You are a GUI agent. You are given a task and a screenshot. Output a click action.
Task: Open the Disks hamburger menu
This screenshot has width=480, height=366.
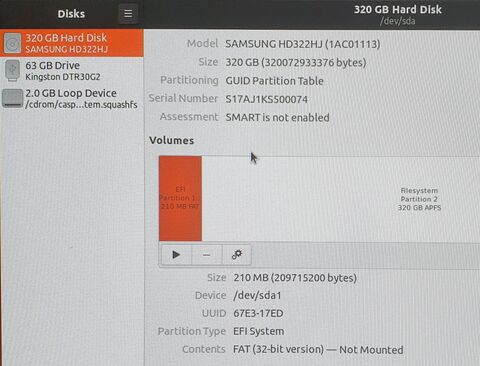[128, 14]
